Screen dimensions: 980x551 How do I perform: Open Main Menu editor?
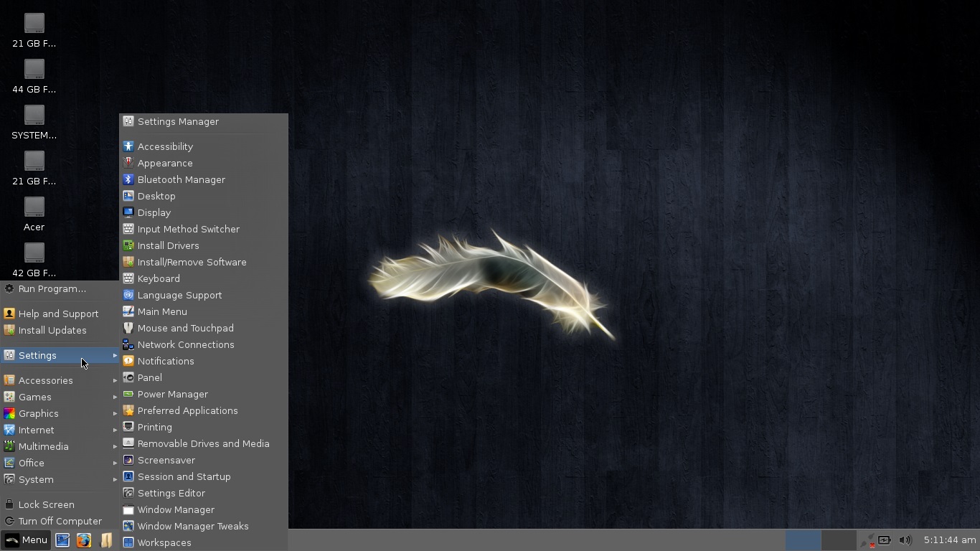pyautogui.click(x=204, y=311)
